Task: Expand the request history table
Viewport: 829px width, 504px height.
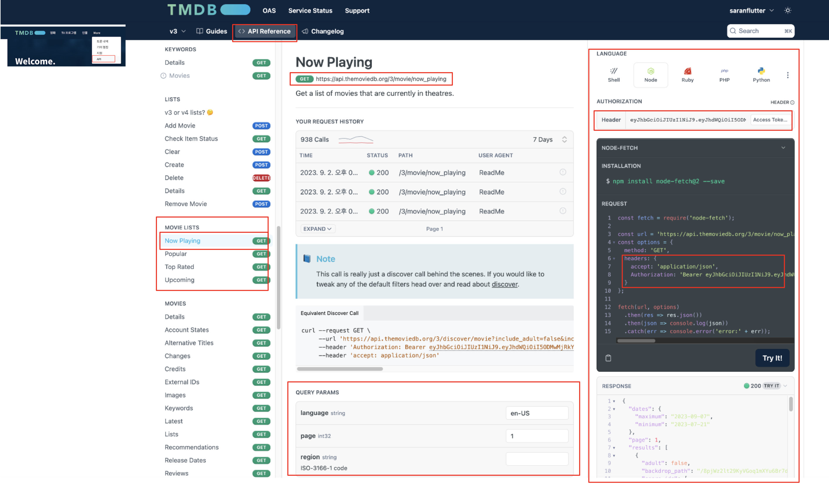Action: tap(317, 229)
